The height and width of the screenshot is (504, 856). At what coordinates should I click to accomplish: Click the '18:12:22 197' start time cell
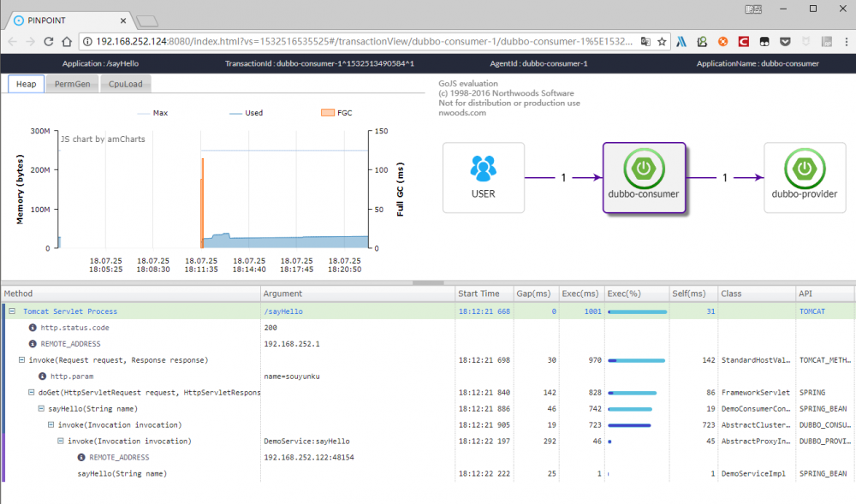click(x=484, y=442)
